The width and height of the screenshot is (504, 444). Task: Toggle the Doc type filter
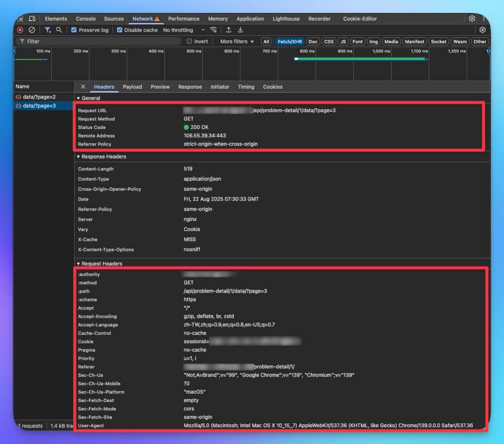pyautogui.click(x=313, y=41)
